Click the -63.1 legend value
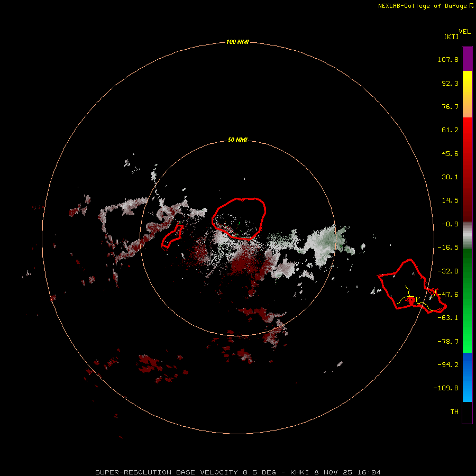 tap(448, 318)
